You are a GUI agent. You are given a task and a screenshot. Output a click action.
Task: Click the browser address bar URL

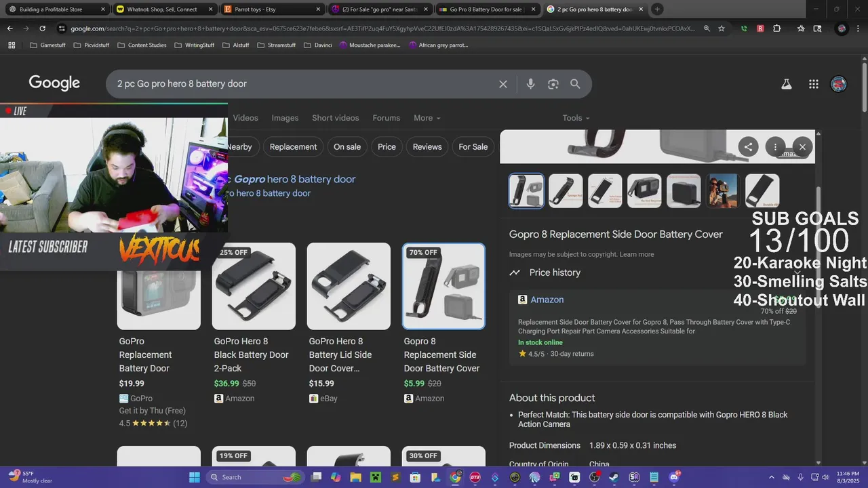[x=383, y=28]
